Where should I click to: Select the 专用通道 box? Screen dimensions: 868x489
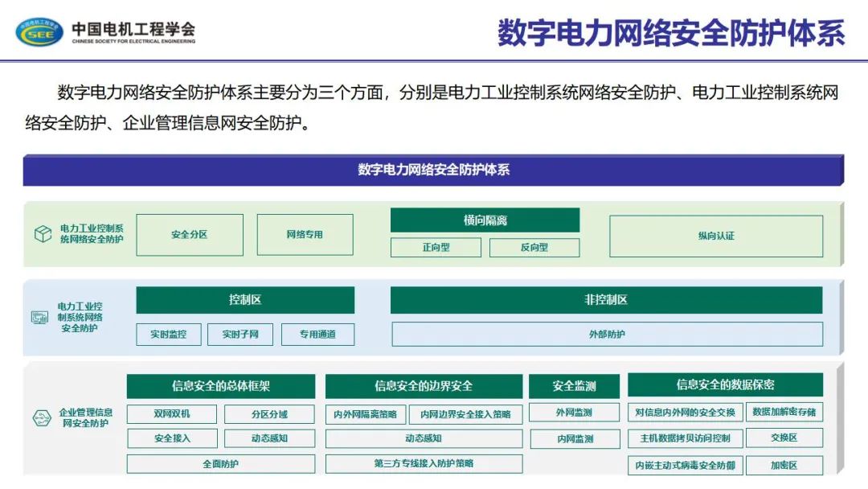tap(317, 335)
